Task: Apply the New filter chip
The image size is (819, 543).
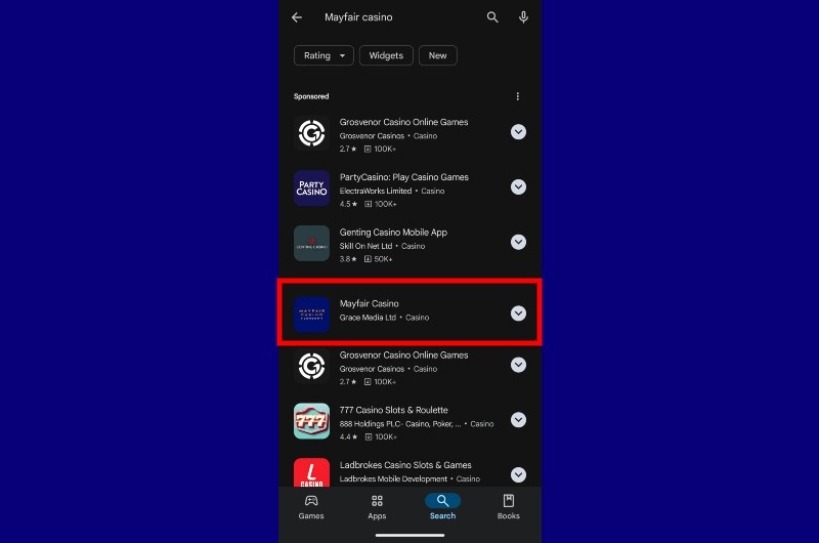Action: 438,55
